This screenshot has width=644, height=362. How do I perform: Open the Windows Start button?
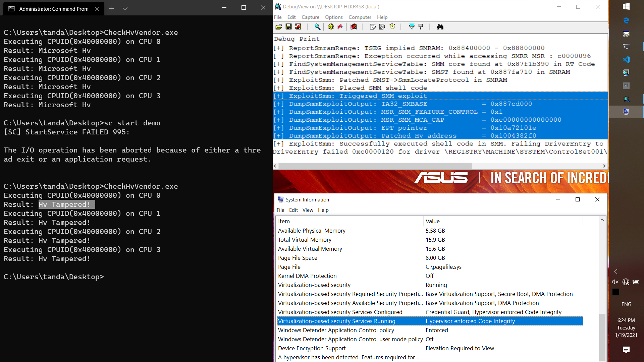click(x=626, y=6)
